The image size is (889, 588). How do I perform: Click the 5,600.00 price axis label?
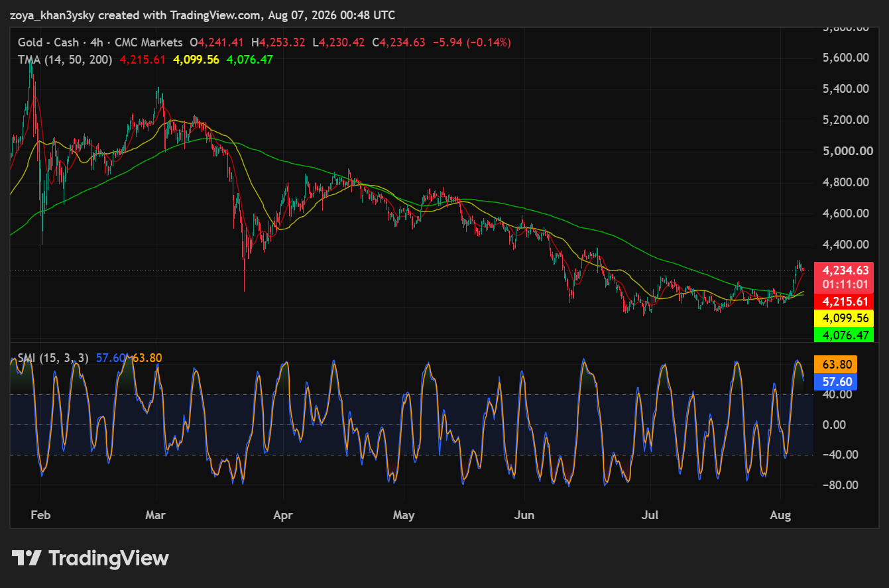coord(845,58)
